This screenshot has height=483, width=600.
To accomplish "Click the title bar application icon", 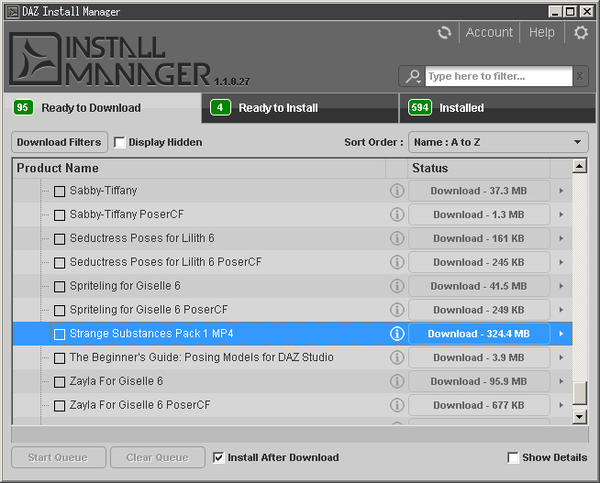I will pos(13,12).
